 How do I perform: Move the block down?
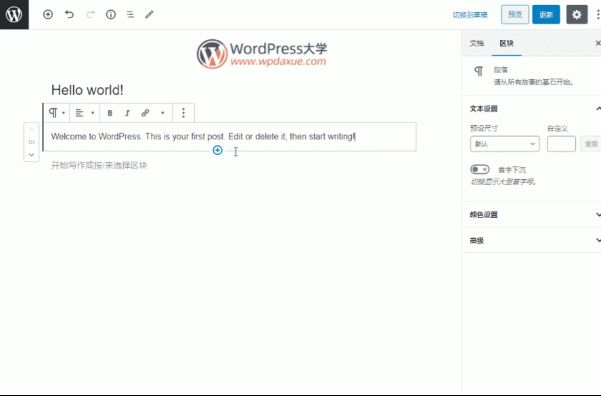[31, 155]
